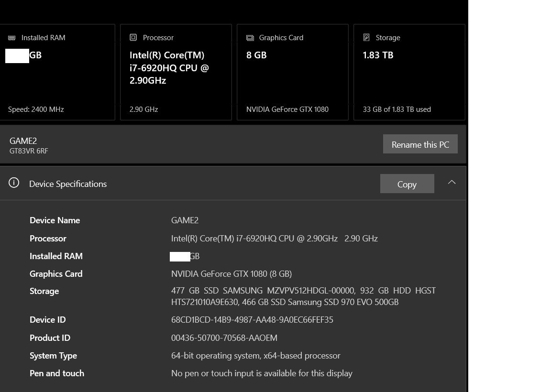Copy the device specifications
551x392 pixels.
point(407,184)
